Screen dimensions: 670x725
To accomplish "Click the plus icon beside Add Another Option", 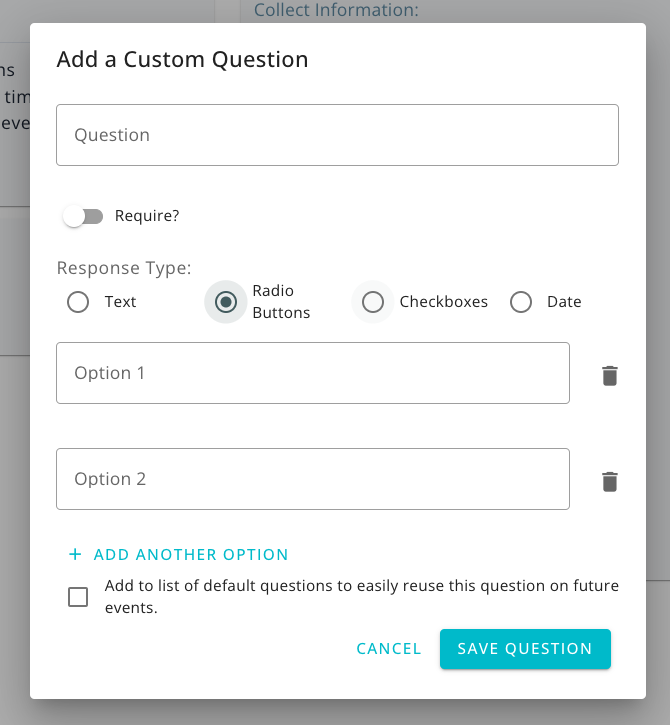I will [75, 554].
